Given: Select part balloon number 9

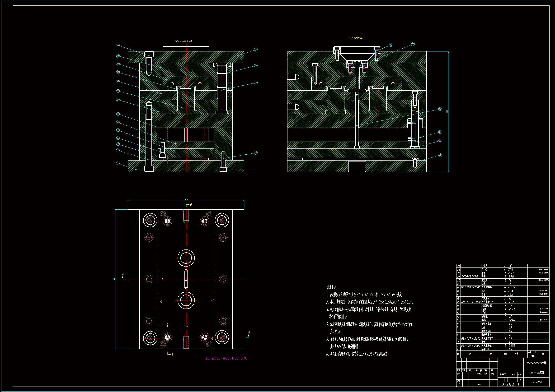Looking at the screenshot, I should (118, 91).
